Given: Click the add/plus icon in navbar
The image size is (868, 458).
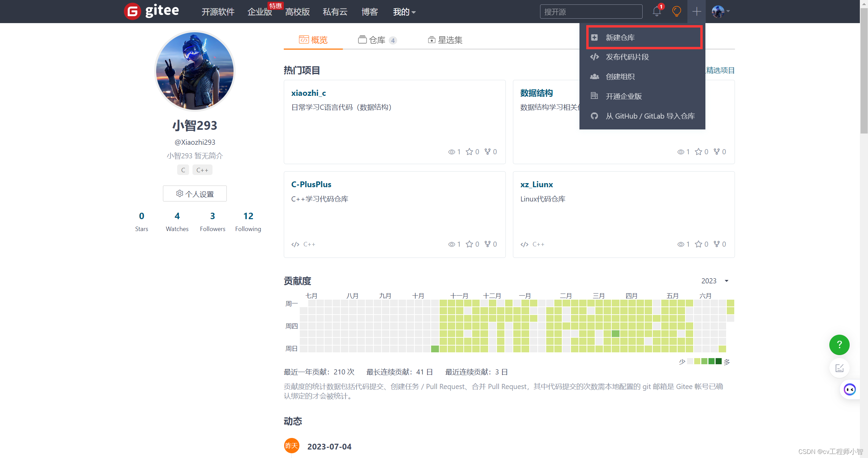Looking at the screenshot, I should [696, 12].
